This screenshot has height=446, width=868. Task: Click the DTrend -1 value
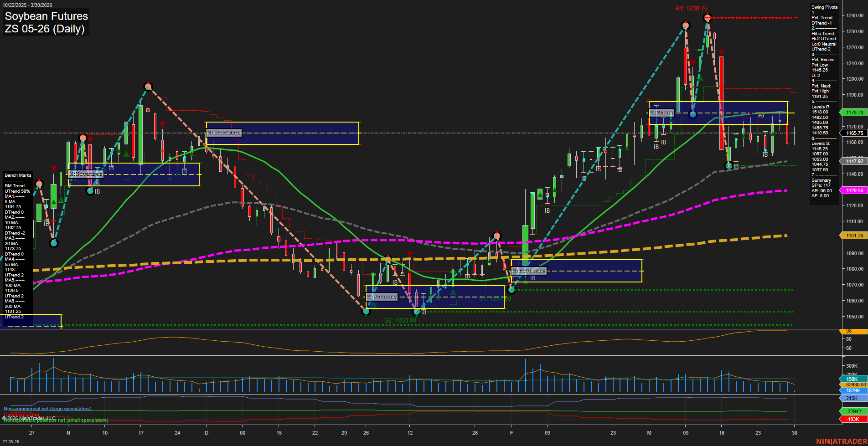pyautogui.click(x=821, y=23)
